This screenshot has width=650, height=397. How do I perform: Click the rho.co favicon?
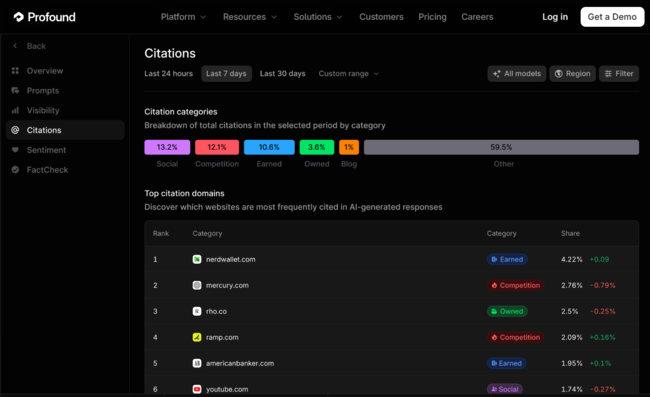(197, 311)
